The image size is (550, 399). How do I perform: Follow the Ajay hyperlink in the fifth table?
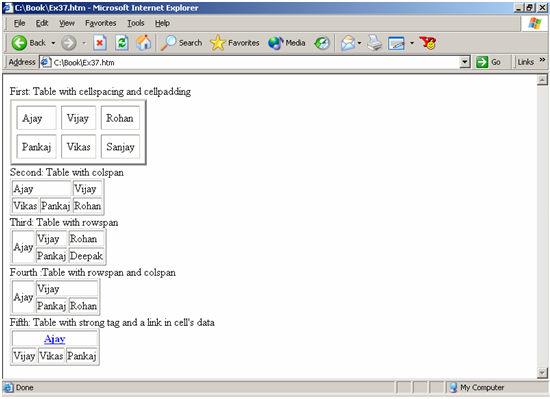[x=55, y=339]
